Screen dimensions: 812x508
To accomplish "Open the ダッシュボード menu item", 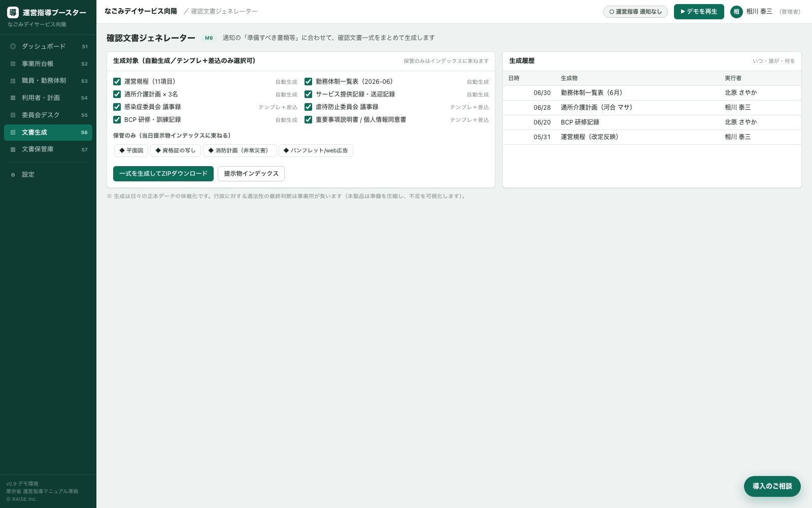I will [48, 46].
